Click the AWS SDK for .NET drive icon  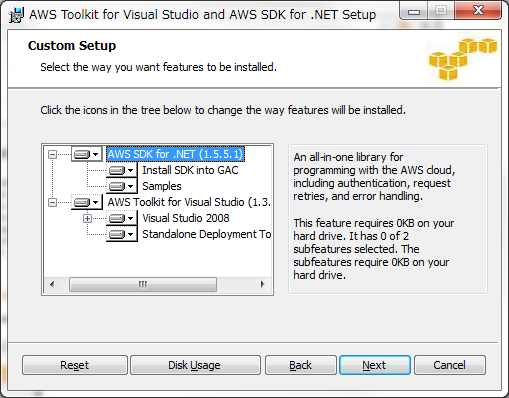pos(87,154)
